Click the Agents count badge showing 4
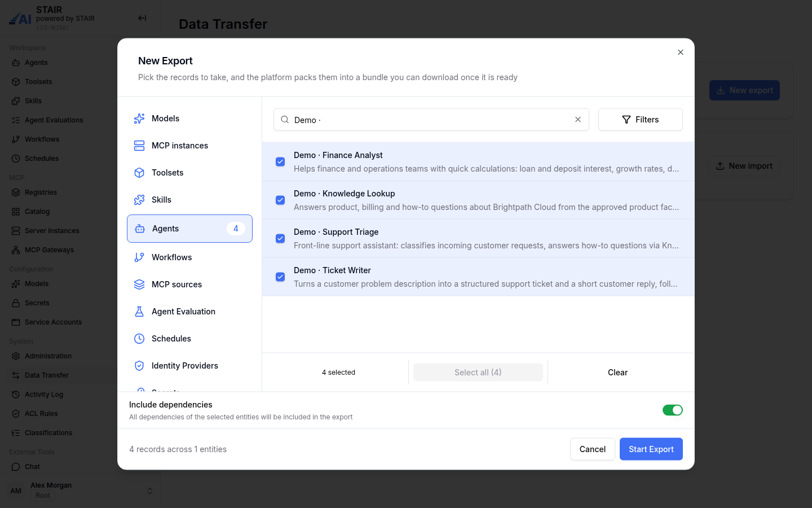The width and height of the screenshot is (812, 508). point(236,229)
